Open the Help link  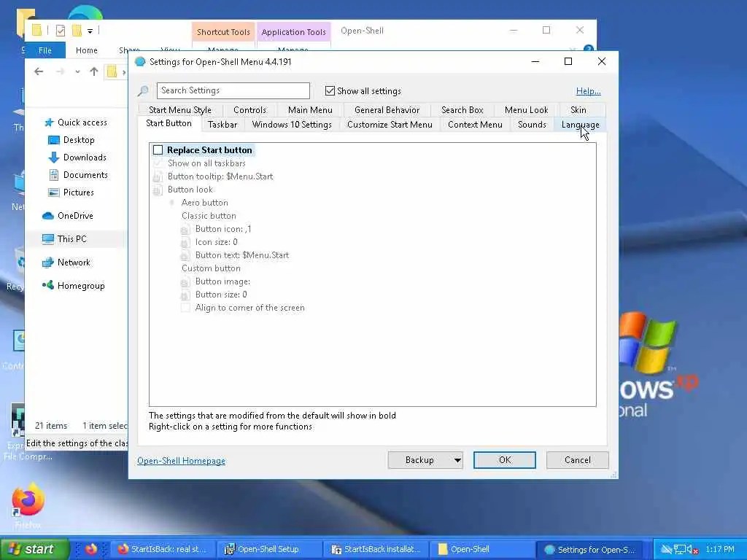588,91
